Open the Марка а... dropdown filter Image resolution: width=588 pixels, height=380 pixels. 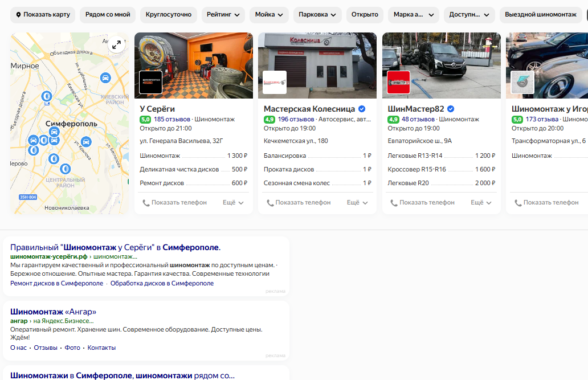[414, 15]
